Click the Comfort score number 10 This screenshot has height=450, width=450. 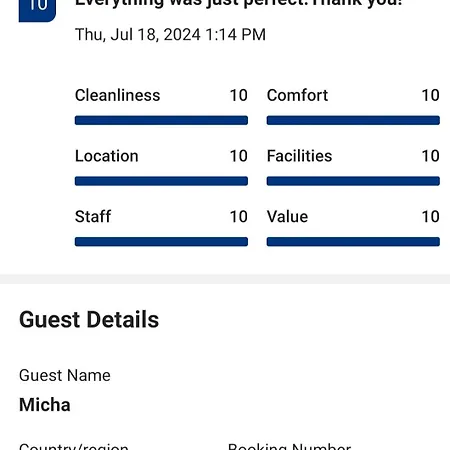point(430,95)
